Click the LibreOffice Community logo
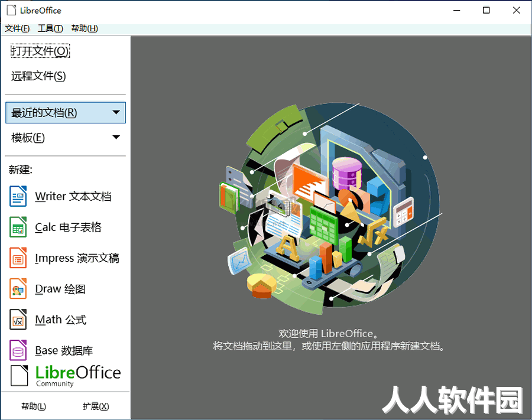Screen dimensions: 532x420 [x=66, y=376]
